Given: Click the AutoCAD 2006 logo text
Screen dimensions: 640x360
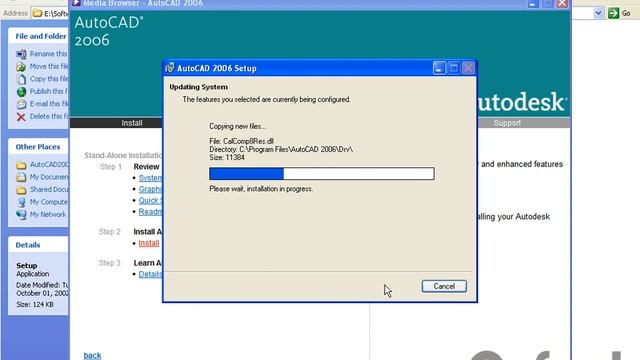Looking at the screenshot, I should [109, 31].
